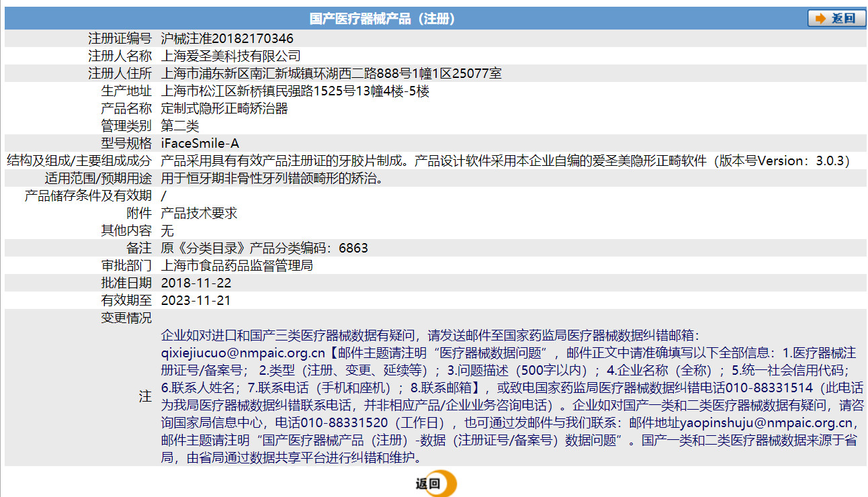Click the label 注册人住所
868x497 pixels.
[120, 74]
